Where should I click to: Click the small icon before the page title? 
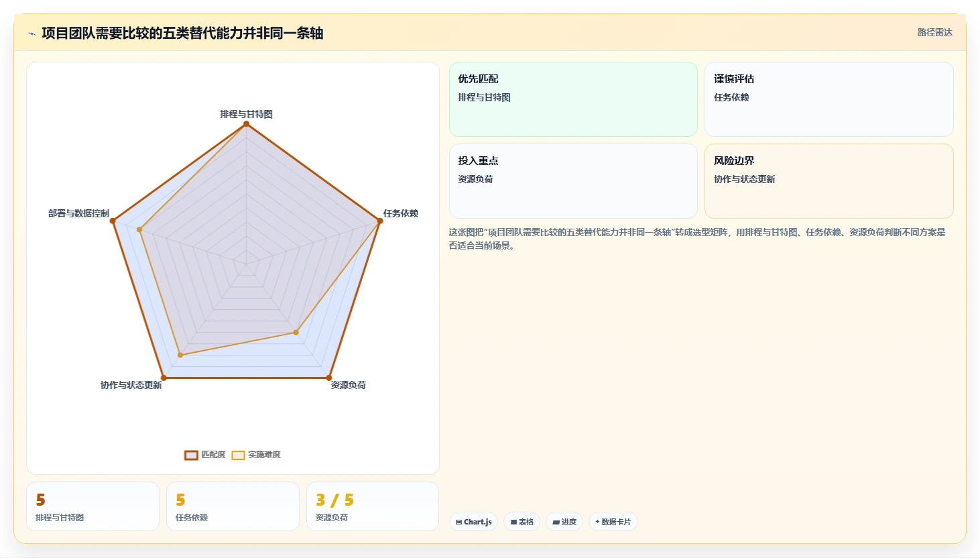click(32, 34)
